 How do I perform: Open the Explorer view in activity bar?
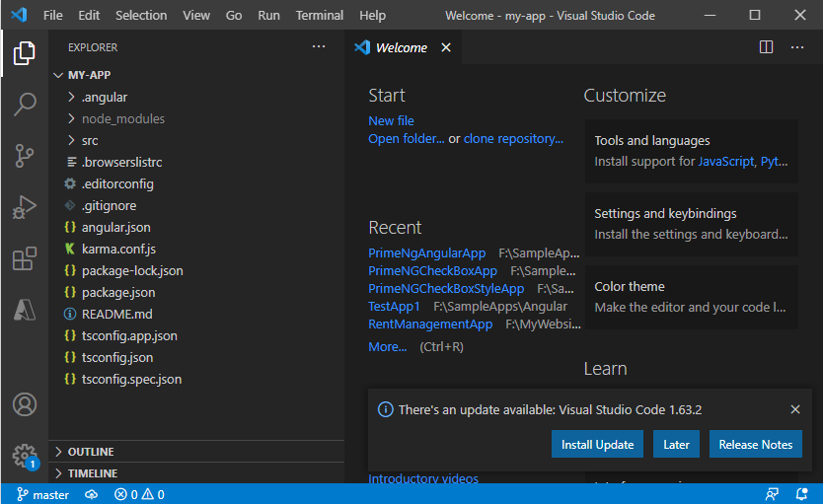pos(24,53)
